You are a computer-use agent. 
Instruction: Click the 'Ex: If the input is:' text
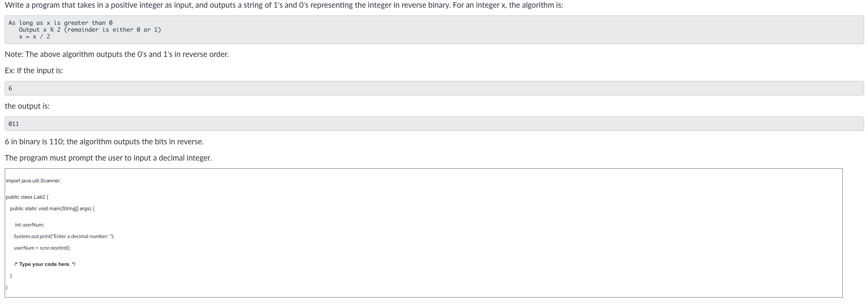pyautogui.click(x=34, y=71)
